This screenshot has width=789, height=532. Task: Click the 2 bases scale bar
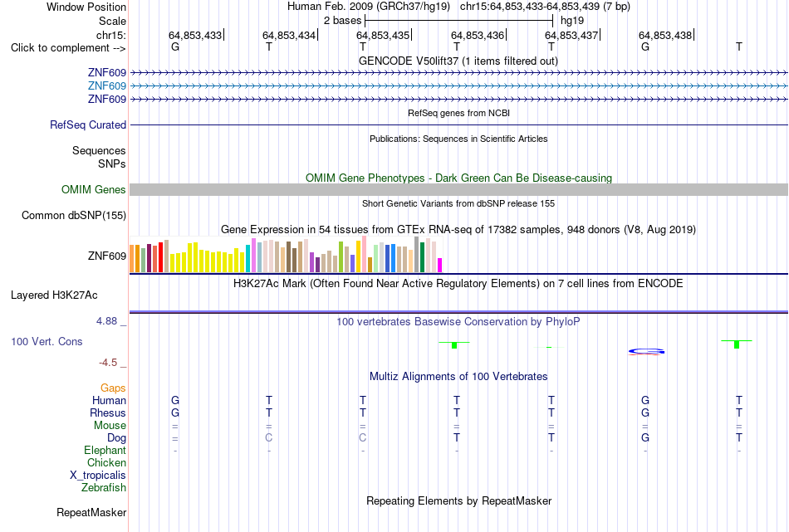pyautogui.click(x=458, y=21)
